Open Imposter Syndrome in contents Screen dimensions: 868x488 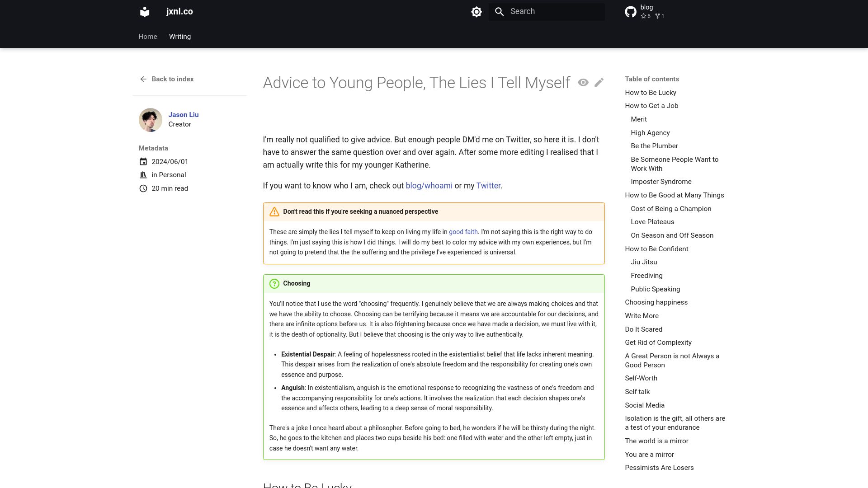[661, 182]
